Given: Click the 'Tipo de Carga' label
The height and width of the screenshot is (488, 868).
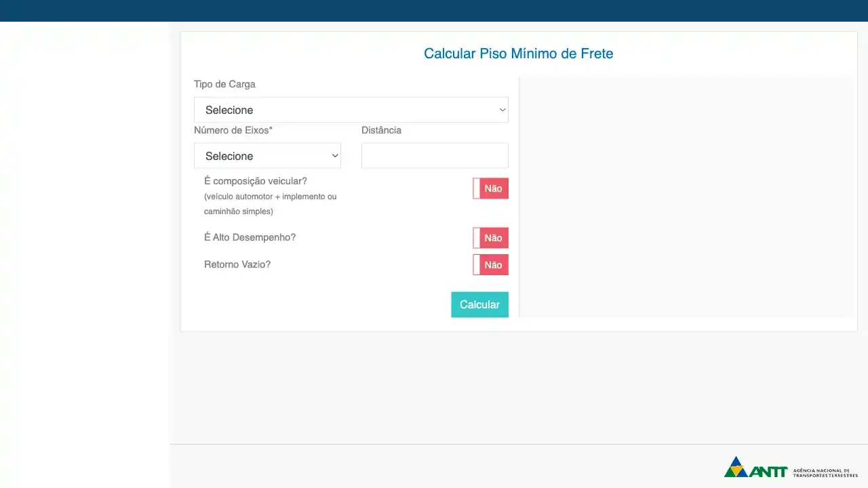Looking at the screenshot, I should pos(224,84).
